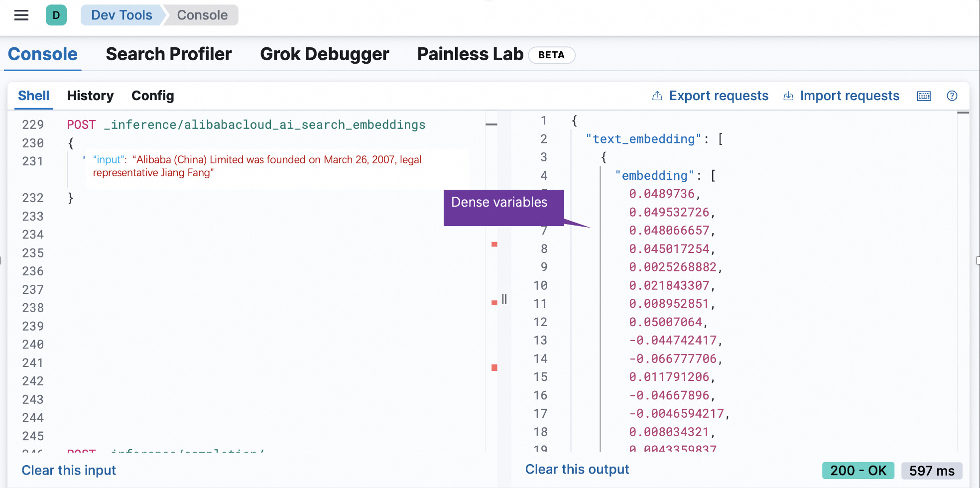Click the Alibaba (China) Limited input string
Viewport: 980px width, 488px height.
(257, 166)
